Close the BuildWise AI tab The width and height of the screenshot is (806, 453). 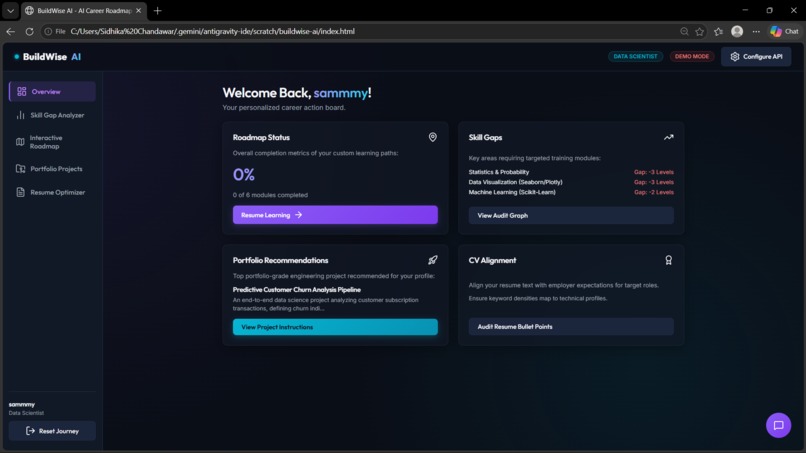click(x=138, y=10)
